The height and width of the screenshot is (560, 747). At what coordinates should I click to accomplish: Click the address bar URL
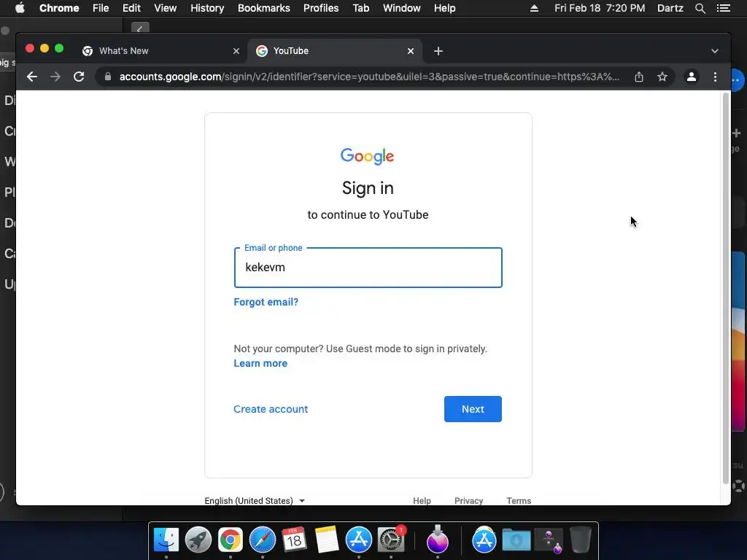369,77
